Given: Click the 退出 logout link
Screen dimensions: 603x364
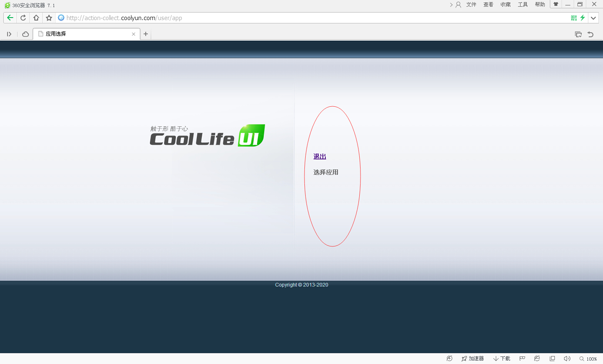Looking at the screenshot, I should coord(320,156).
